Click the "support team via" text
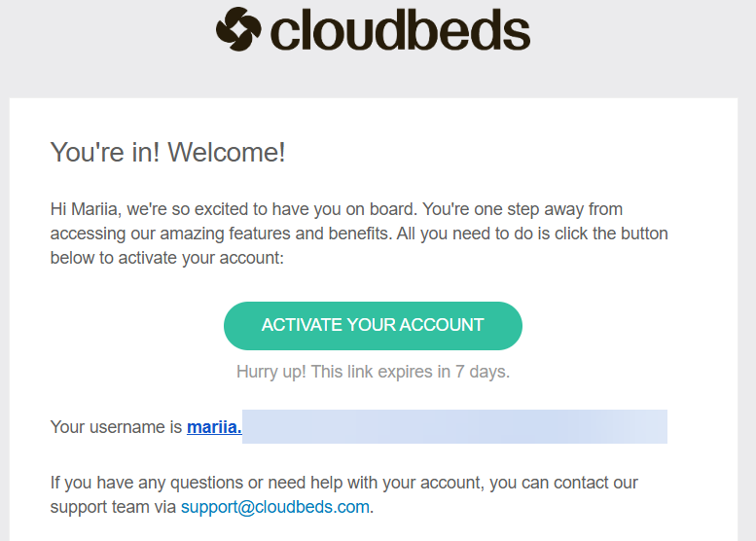756x541 pixels. tap(114, 507)
